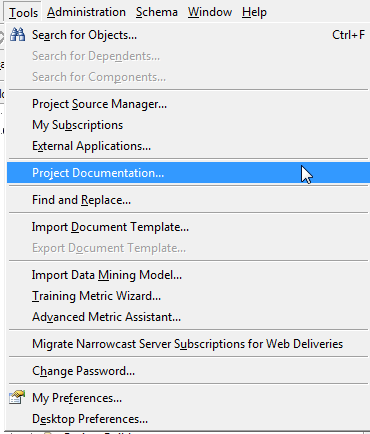Open the Help menu

[254, 12]
